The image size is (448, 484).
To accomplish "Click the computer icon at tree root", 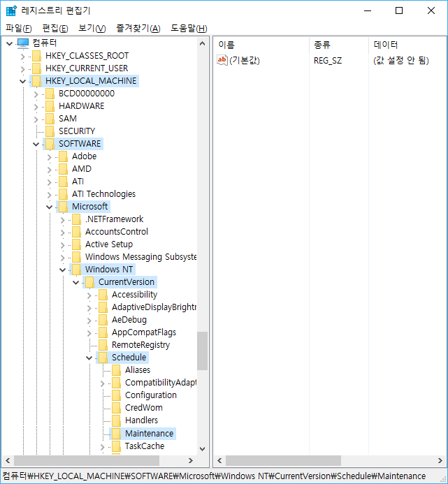I will (23, 43).
